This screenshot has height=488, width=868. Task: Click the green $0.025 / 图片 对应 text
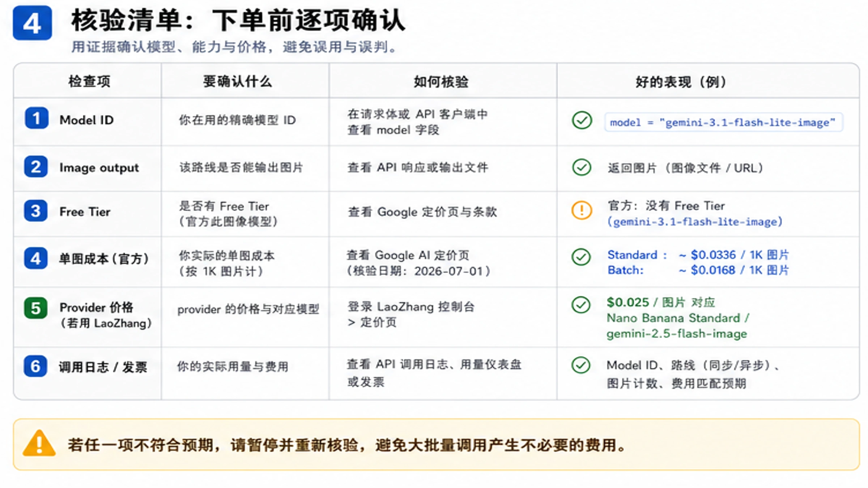(661, 302)
